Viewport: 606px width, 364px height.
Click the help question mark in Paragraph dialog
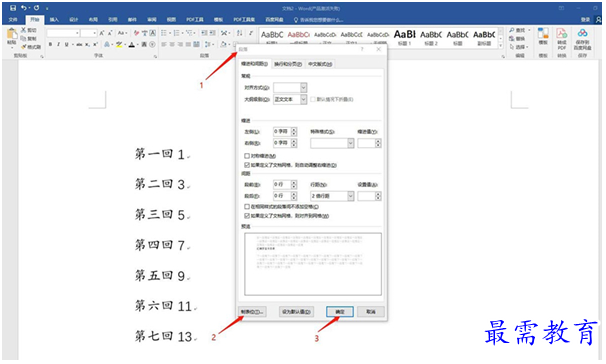[x=362, y=49]
